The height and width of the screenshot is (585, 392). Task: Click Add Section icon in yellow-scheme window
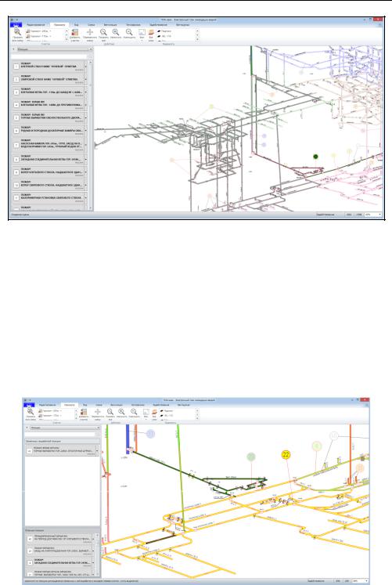tap(84, 412)
